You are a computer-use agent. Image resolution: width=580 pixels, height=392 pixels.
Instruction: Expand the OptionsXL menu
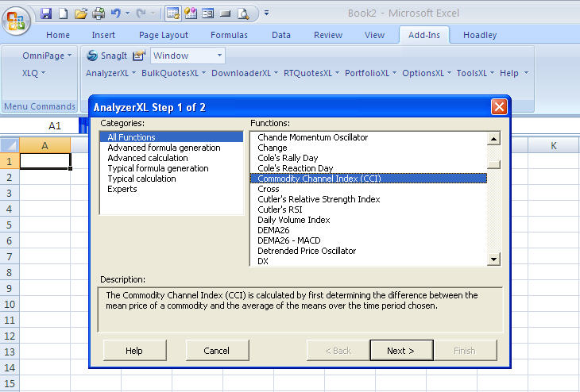click(427, 73)
